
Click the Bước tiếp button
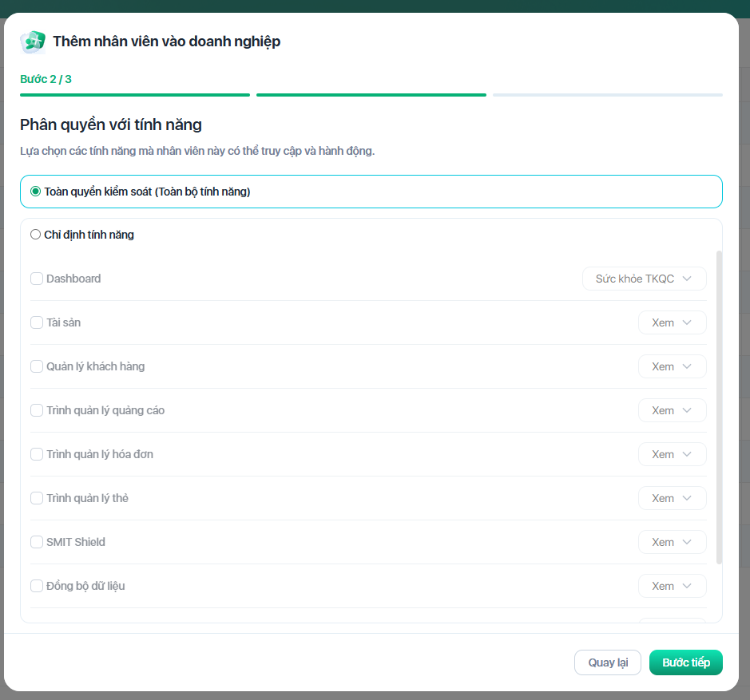pyautogui.click(x=685, y=662)
